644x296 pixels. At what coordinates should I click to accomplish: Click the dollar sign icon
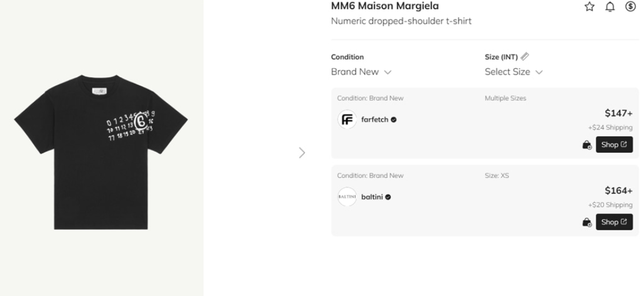pos(630,6)
